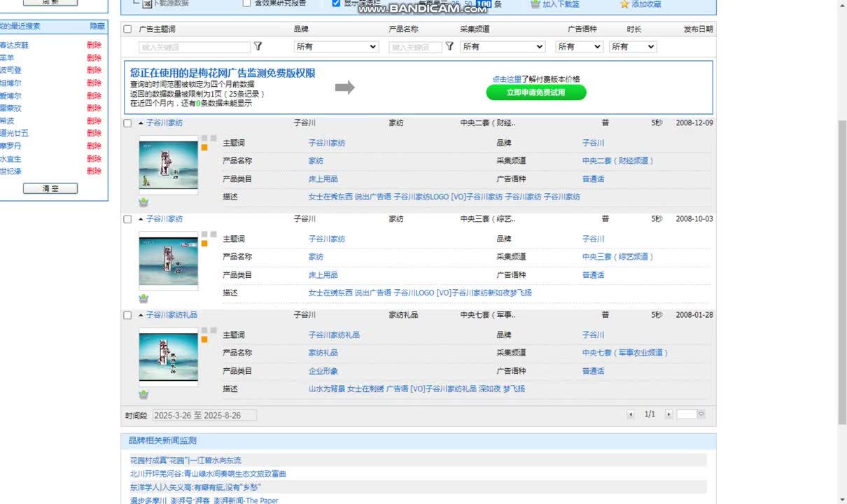Click basket icon under 2008-01-28 ad thumbnail

pos(143,394)
